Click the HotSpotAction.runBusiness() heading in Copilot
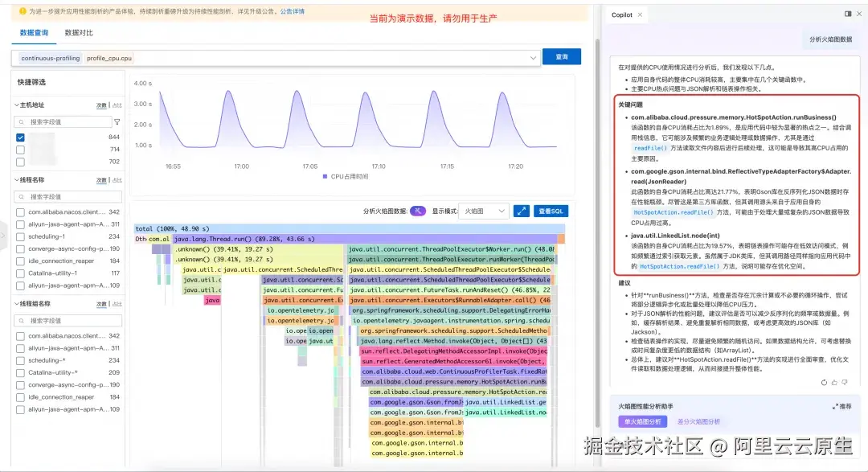The width and height of the screenshot is (868, 472). click(734, 117)
